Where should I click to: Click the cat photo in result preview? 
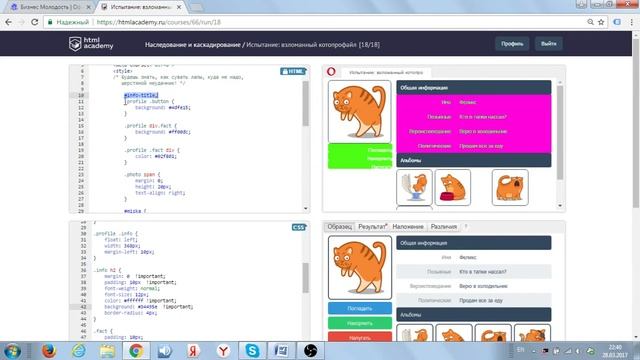pos(360,111)
